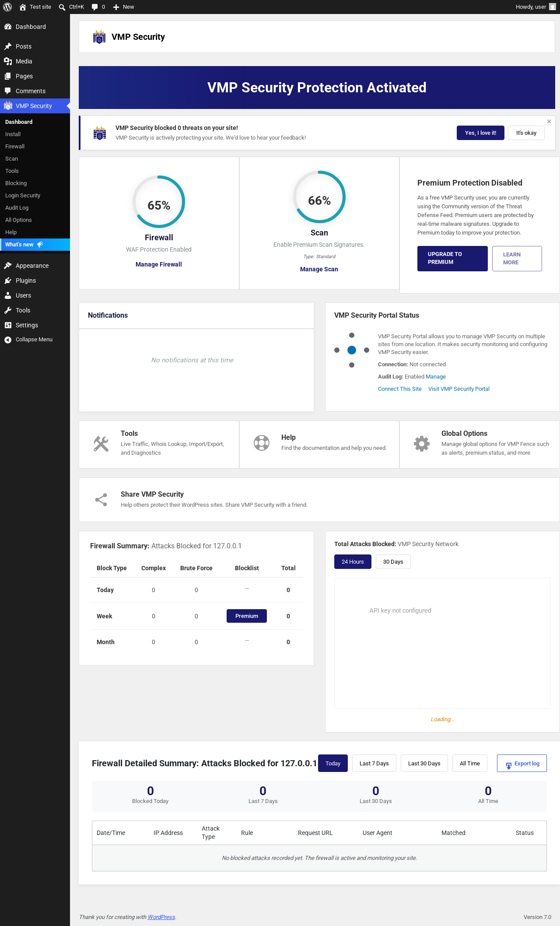Click the 66% Scan progress circle

pyautogui.click(x=319, y=197)
